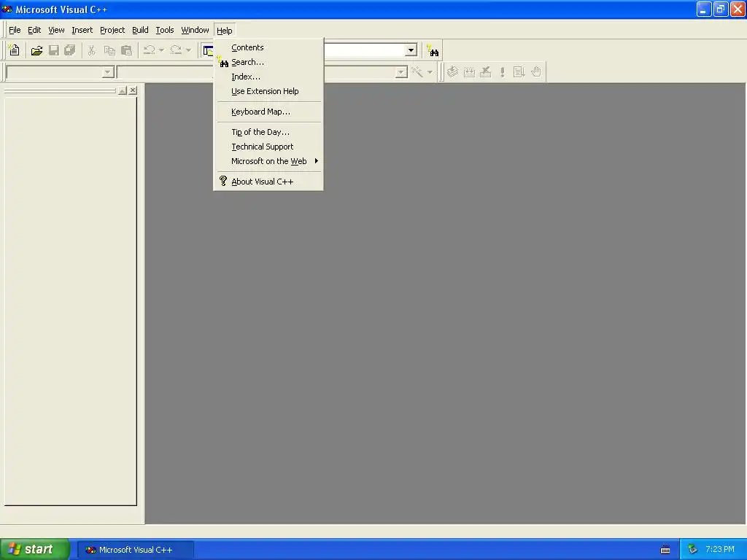Close the workspace pane with X
The image size is (747, 560).
coord(133,90)
